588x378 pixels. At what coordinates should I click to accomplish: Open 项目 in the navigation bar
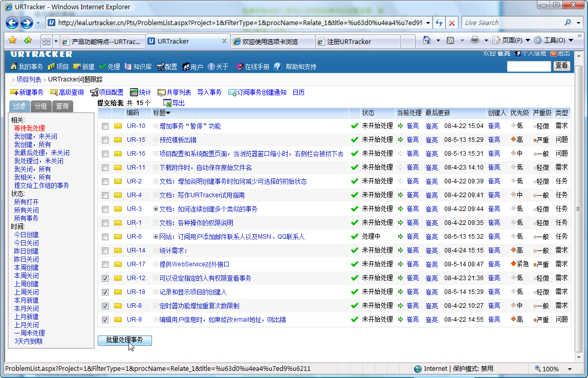[x=58, y=67]
